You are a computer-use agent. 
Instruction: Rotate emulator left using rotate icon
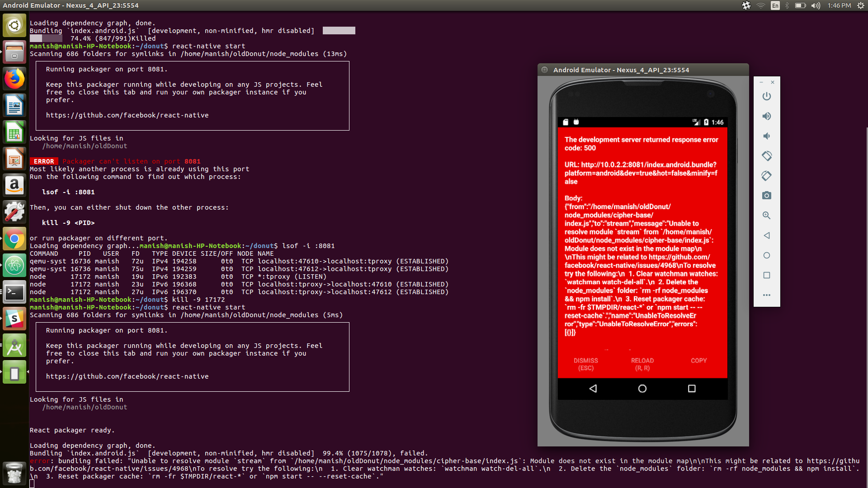point(766,156)
